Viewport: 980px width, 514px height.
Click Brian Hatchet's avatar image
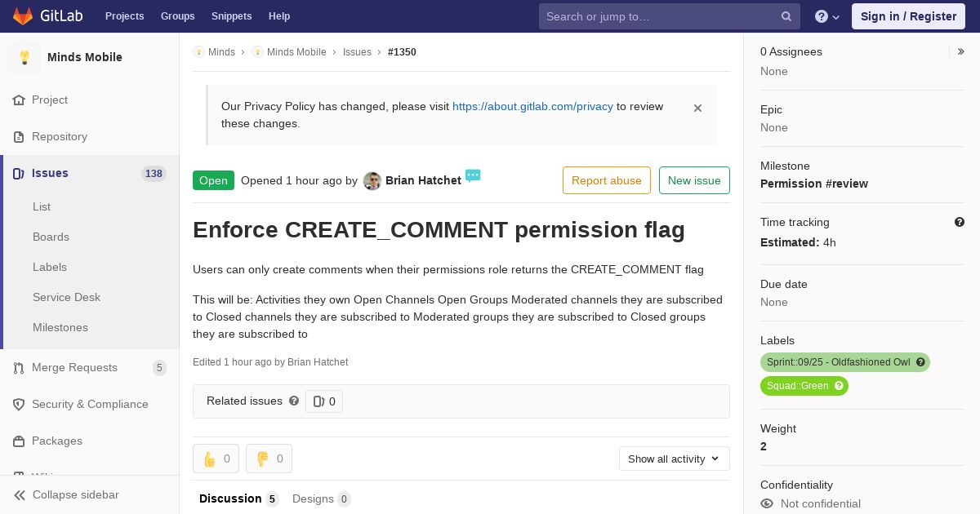click(x=372, y=181)
